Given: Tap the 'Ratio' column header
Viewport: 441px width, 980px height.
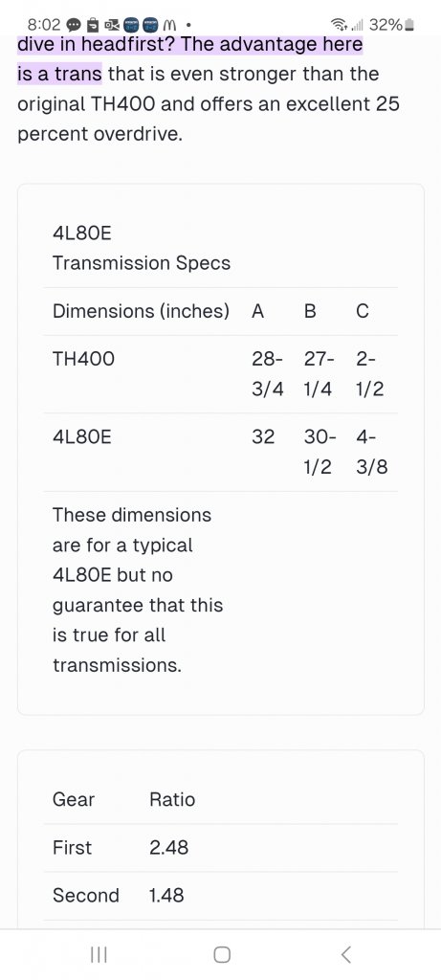Looking at the screenshot, I should coord(172,799).
